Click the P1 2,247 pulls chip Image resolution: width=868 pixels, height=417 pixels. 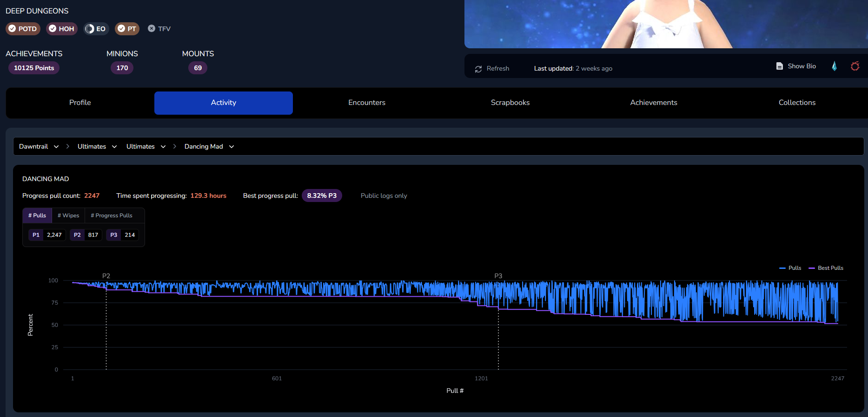click(47, 235)
